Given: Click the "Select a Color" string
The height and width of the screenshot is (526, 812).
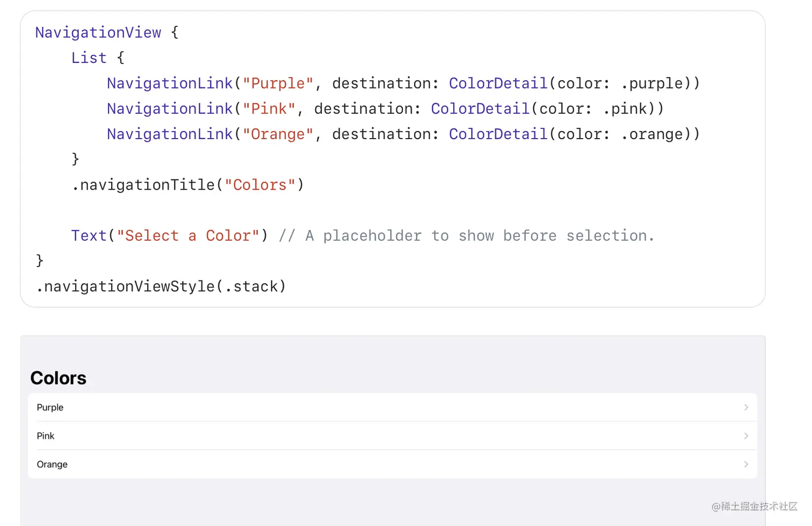Looking at the screenshot, I should [188, 235].
